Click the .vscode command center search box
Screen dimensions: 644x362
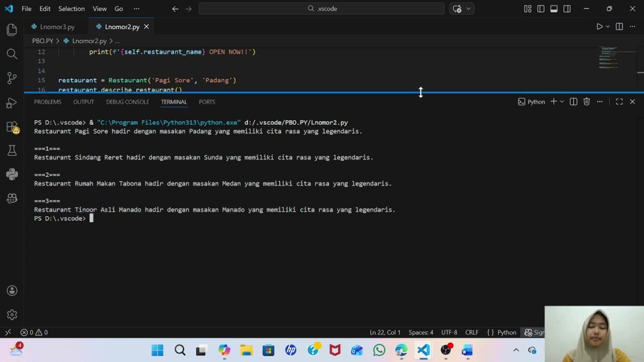coord(321,9)
